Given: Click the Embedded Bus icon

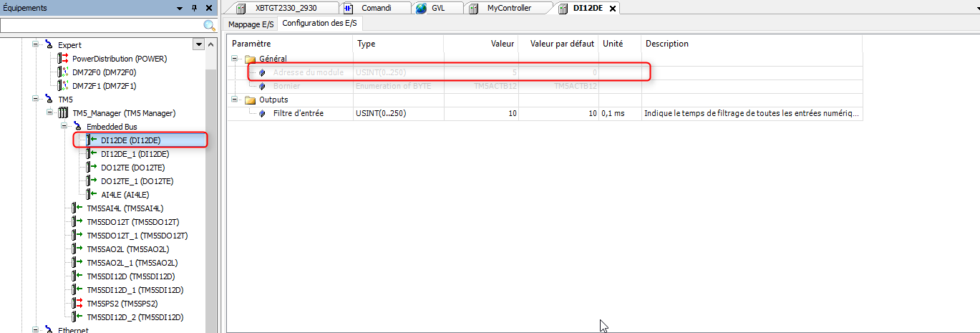Looking at the screenshot, I should 77,126.
